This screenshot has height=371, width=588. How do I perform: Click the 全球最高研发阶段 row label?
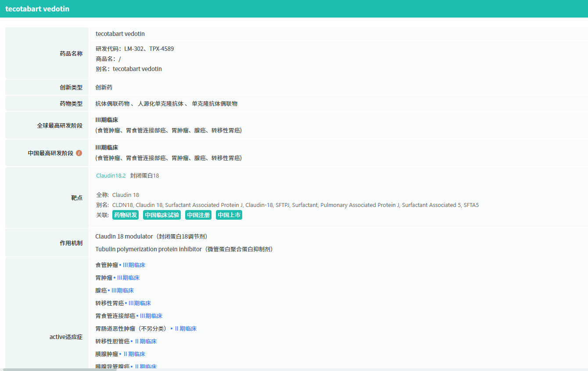[60, 125]
